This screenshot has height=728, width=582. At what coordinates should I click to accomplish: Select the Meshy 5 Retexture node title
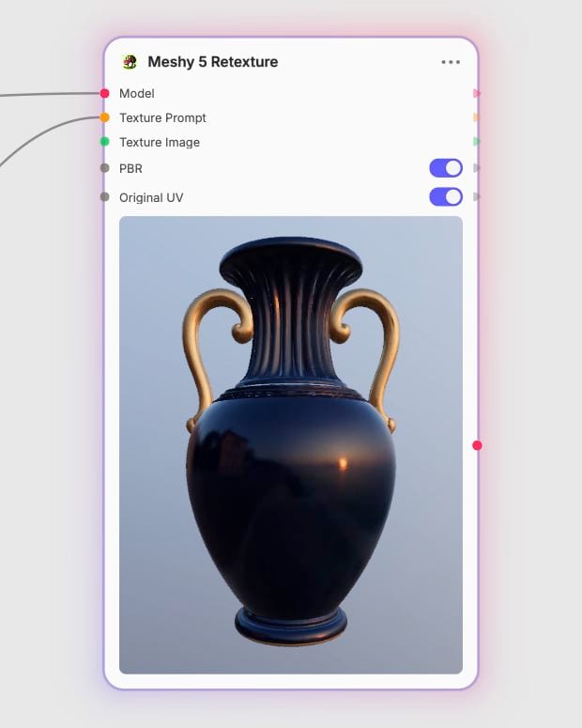[212, 62]
